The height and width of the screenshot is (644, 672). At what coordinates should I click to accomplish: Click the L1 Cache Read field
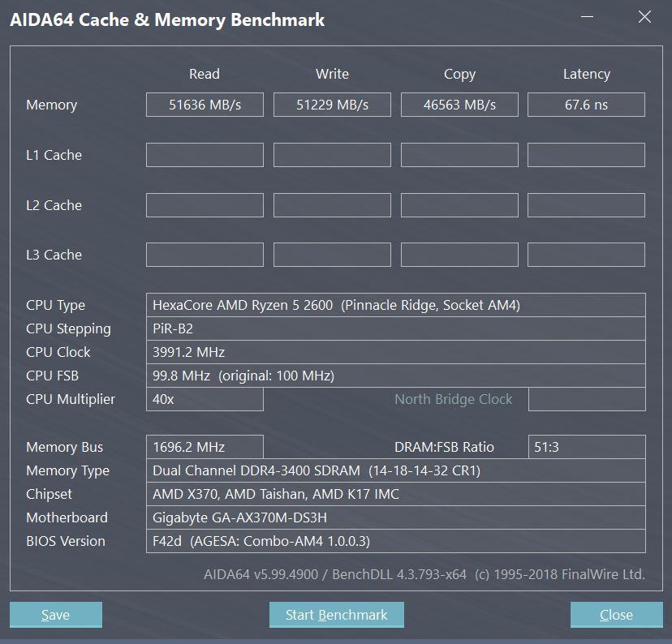click(x=205, y=155)
